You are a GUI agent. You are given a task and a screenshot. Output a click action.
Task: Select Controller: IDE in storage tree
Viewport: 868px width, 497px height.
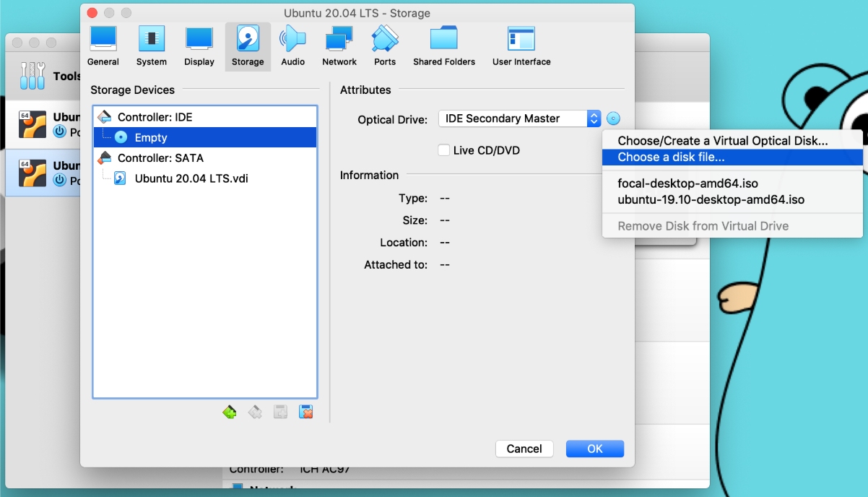tap(205, 117)
